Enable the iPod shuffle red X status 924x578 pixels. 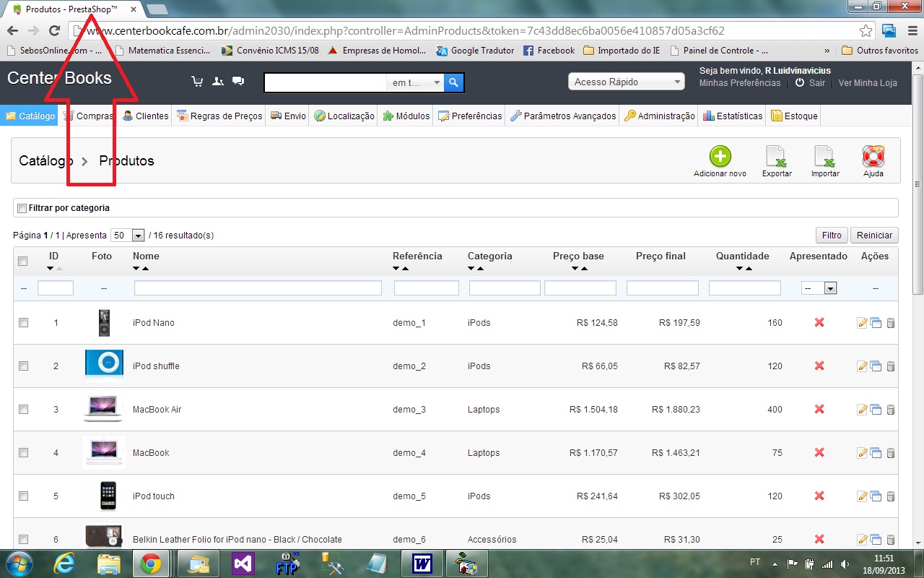pos(819,366)
